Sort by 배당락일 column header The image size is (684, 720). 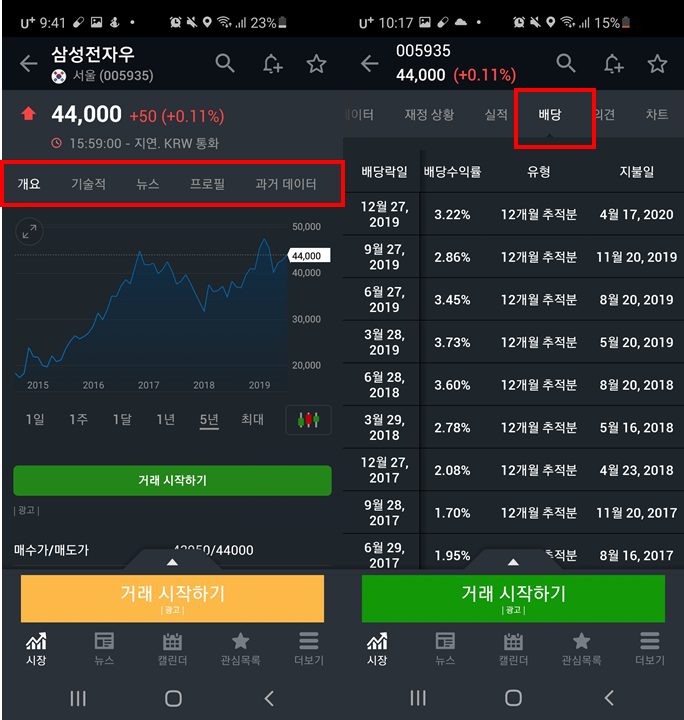384,172
